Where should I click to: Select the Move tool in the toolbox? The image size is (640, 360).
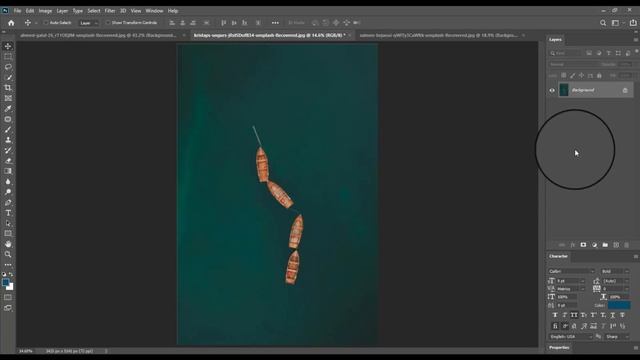(x=8, y=46)
